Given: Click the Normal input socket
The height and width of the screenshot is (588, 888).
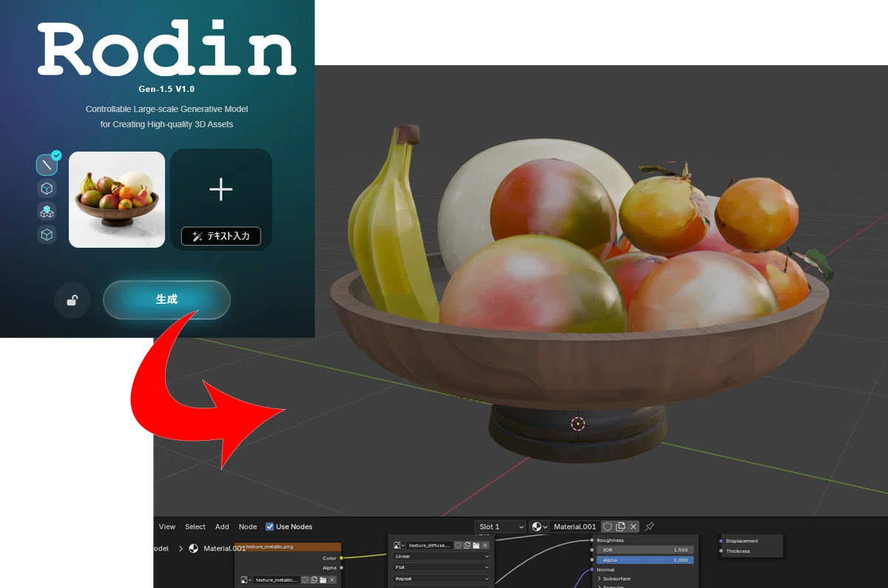Looking at the screenshot, I should coord(592,570).
